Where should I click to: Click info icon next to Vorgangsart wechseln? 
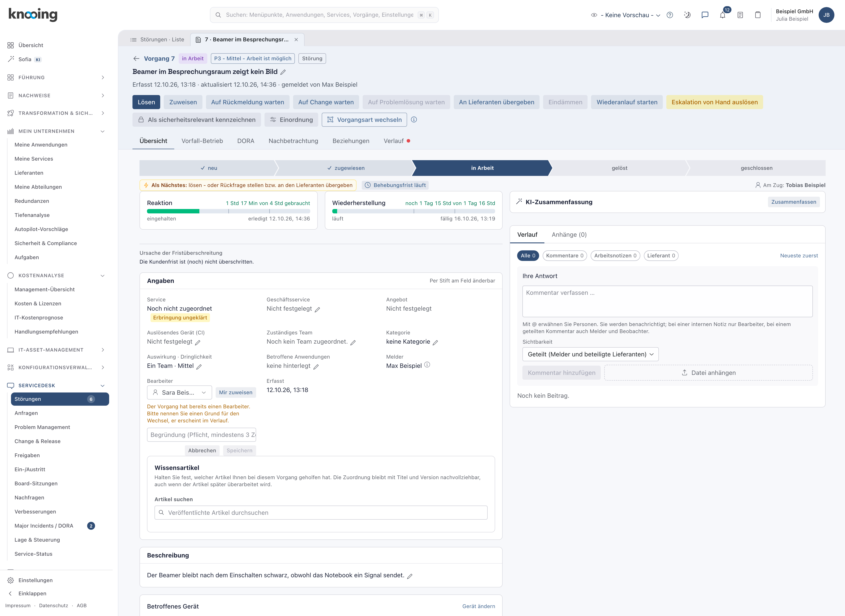(414, 120)
